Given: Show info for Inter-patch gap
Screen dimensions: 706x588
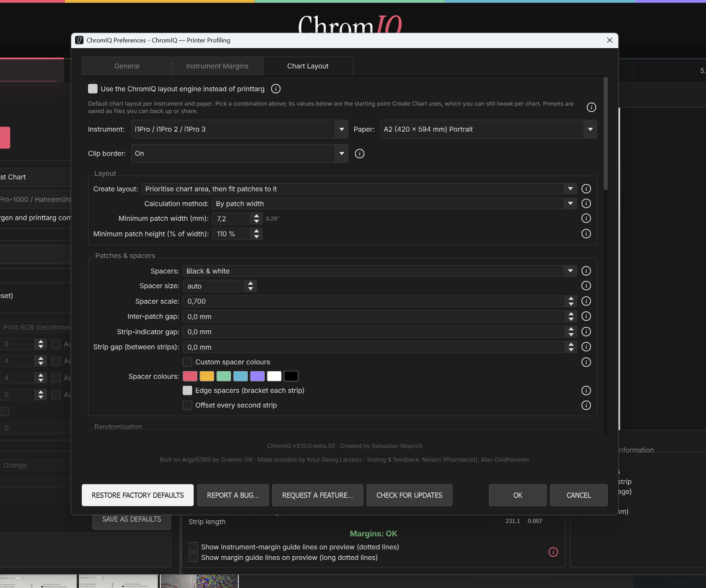Looking at the screenshot, I should pos(586,317).
